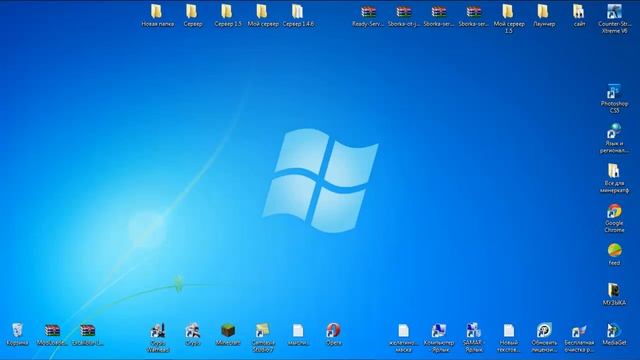Select the Сервер folder icon
Image resolution: width=640 pixels, height=360 pixels.
pyautogui.click(x=192, y=12)
